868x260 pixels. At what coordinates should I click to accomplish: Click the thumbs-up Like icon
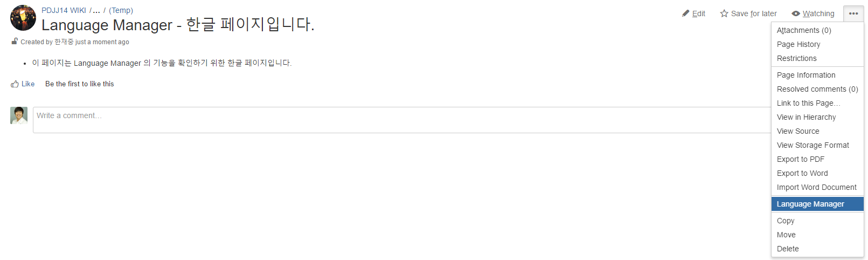coord(15,84)
